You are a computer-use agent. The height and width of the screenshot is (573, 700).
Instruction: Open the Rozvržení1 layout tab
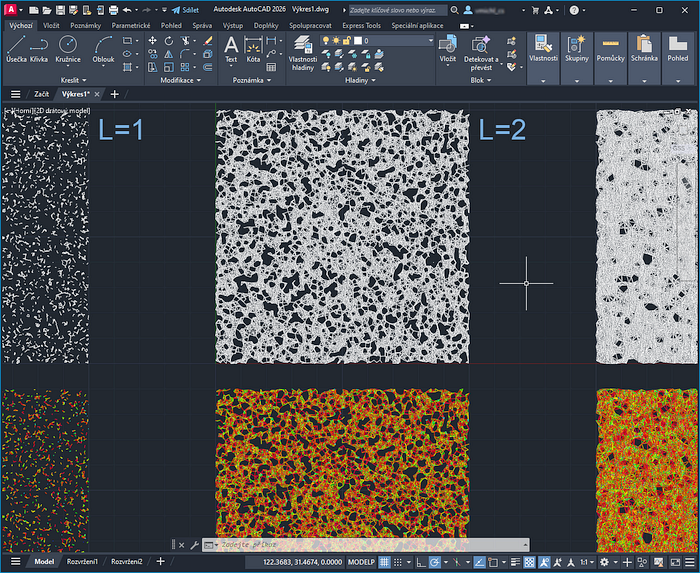82,563
